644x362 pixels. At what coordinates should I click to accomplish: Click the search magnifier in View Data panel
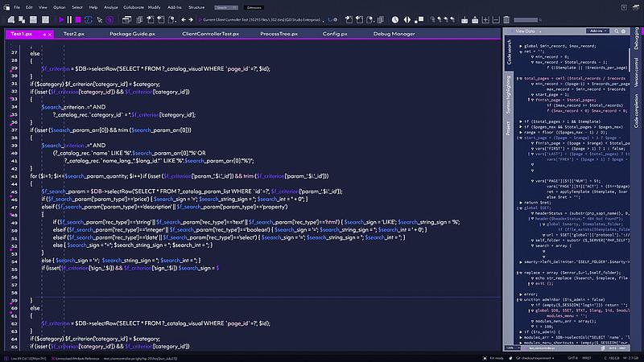[617, 31]
